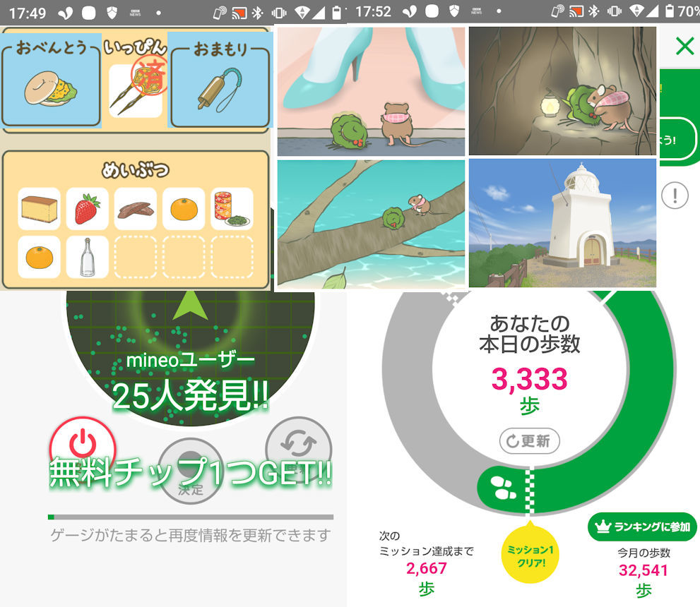Tap the 25人発見!! text

point(191,395)
